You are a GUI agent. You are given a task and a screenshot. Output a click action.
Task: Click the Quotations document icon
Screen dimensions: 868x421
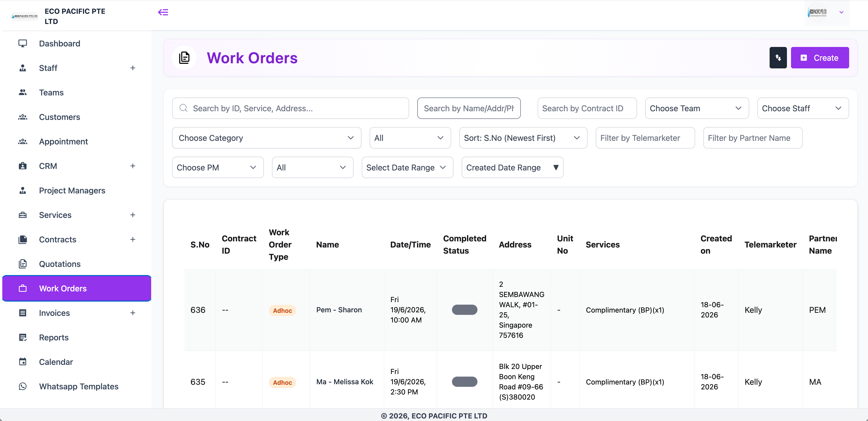[23, 264]
